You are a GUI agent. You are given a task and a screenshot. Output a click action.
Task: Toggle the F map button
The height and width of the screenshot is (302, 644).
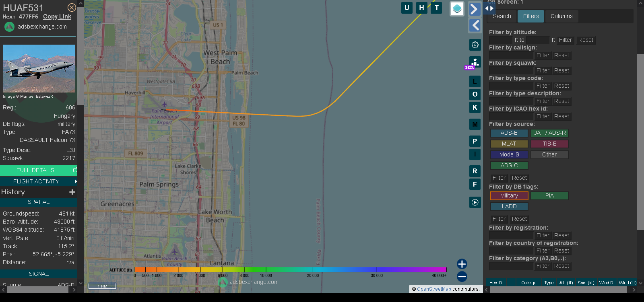[475, 184]
